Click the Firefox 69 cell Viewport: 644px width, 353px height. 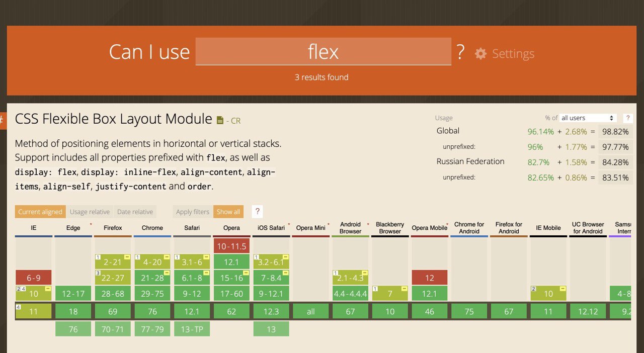click(x=113, y=311)
